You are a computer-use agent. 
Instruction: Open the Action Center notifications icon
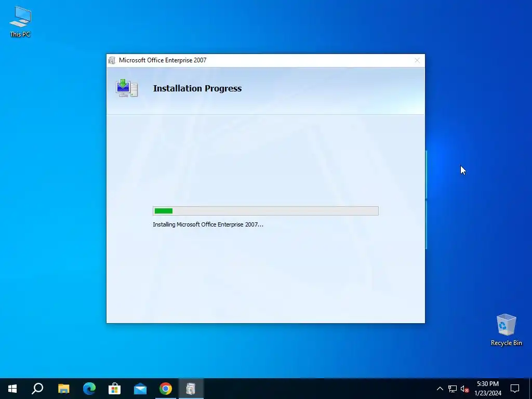tap(515, 389)
